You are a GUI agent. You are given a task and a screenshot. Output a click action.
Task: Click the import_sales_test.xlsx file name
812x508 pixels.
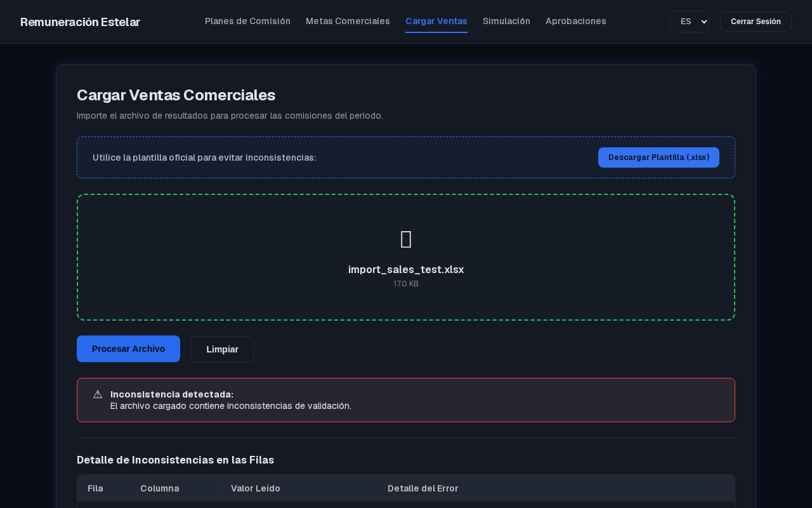pos(406,269)
